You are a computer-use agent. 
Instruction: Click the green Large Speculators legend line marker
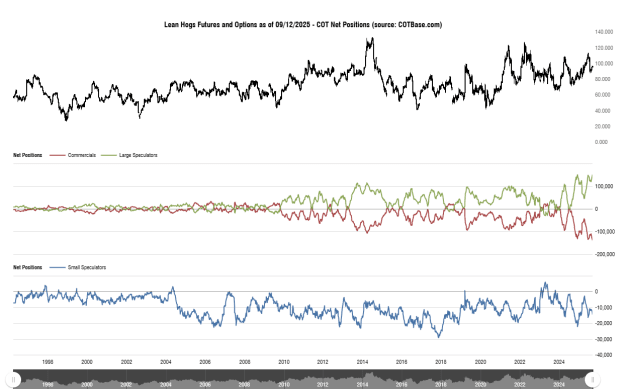coord(109,155)
